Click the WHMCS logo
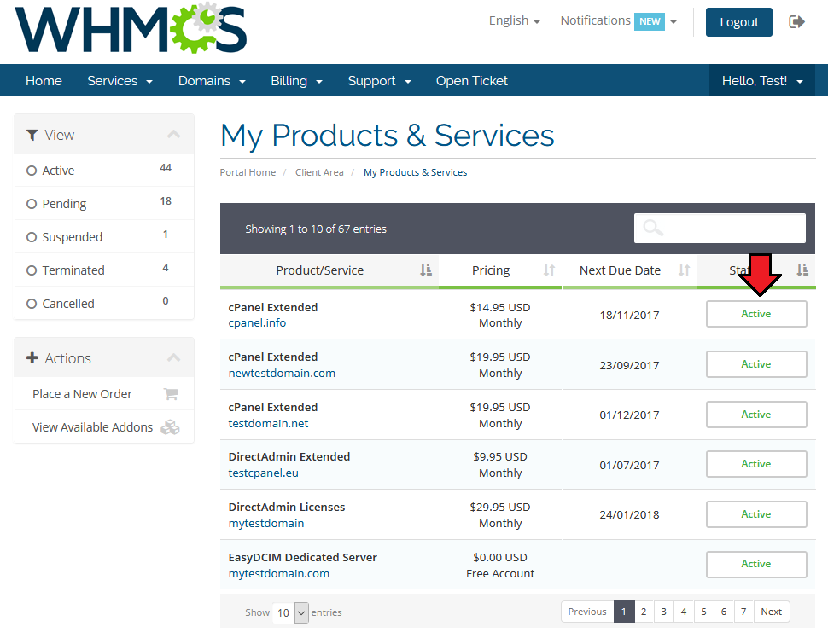Image resolution: width=828 pixels, height=644 pixels. click(x=131, y=28)
